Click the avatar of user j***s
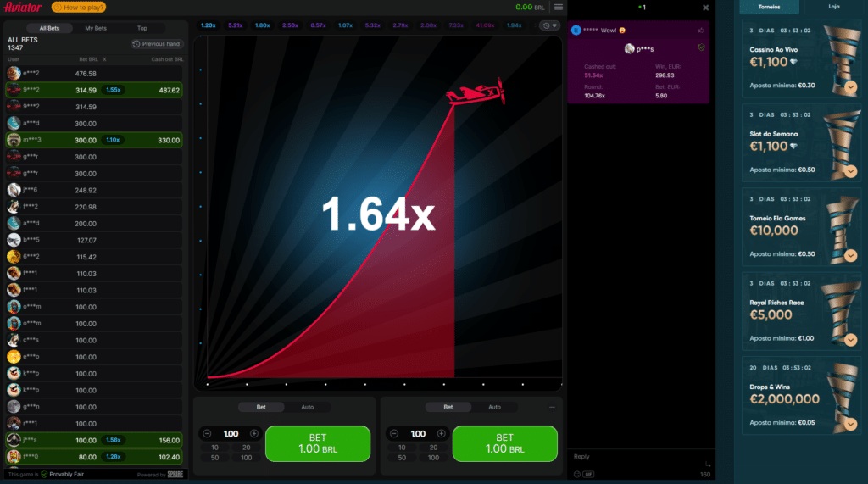Screen dimensions: 868x484 (x=14, y=440)
